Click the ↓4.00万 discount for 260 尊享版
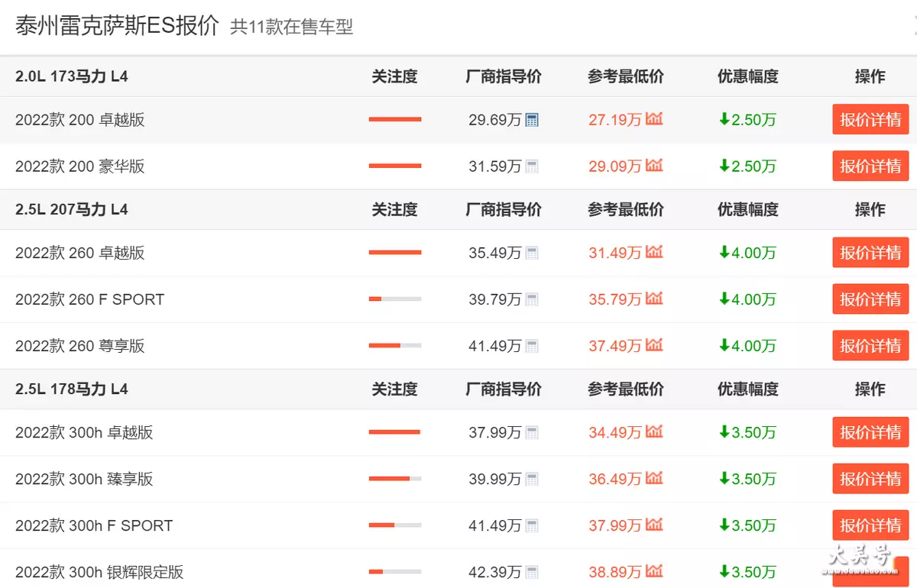The image size is (917, 588). pyautogui.click(x=747, y=346)
